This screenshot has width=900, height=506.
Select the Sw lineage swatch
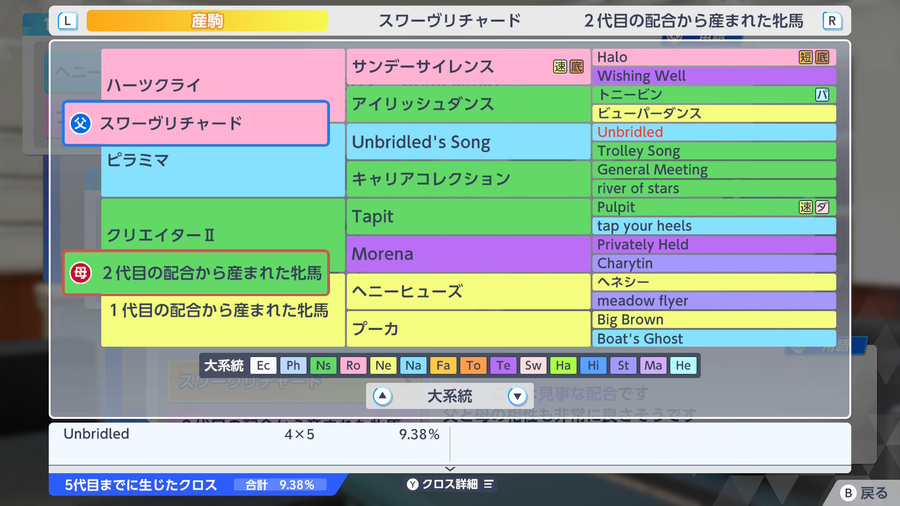click(533, 365)
